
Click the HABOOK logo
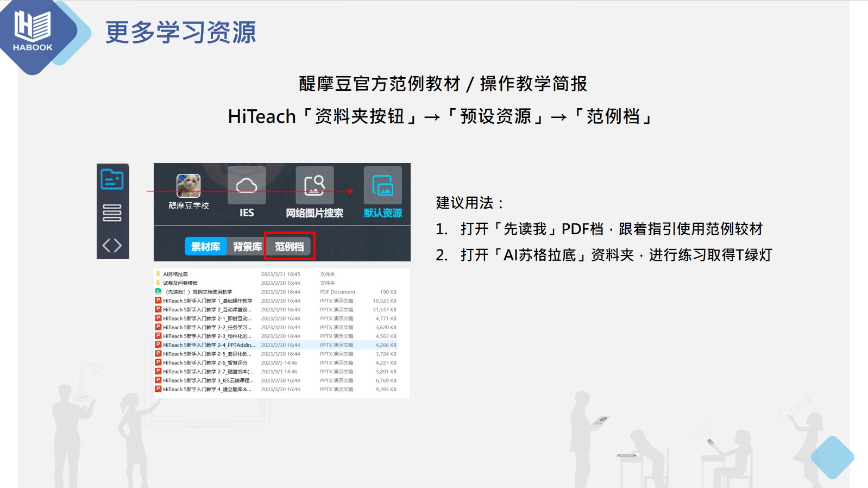click(x=33, y=33)
